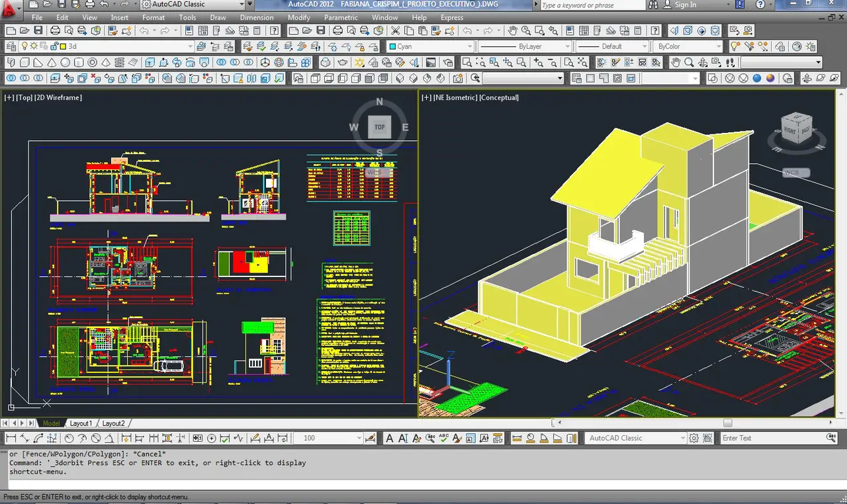Click the Angular Dimension tool
The height and width of the screenshot is (504, 847).
pos(111,437)
